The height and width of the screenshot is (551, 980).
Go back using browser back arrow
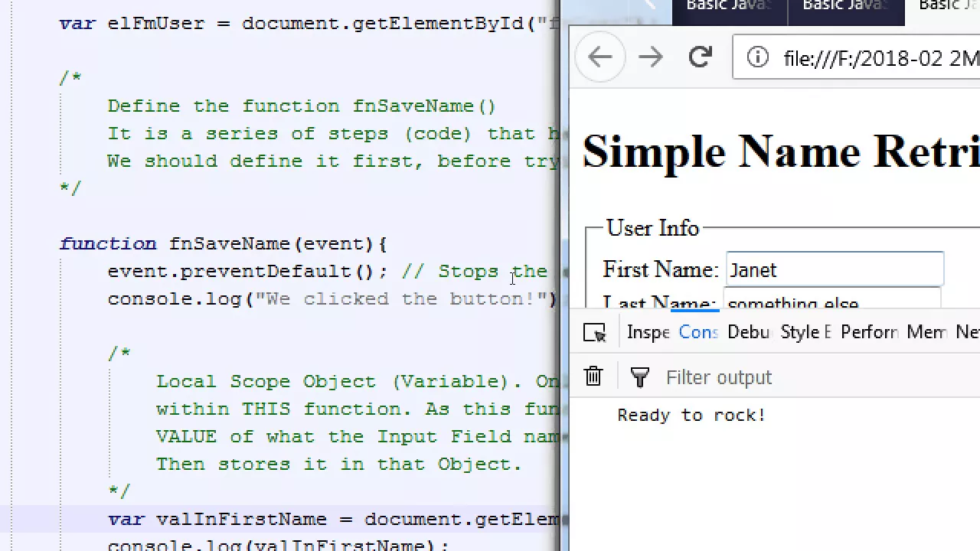click(x=600, y=57)
